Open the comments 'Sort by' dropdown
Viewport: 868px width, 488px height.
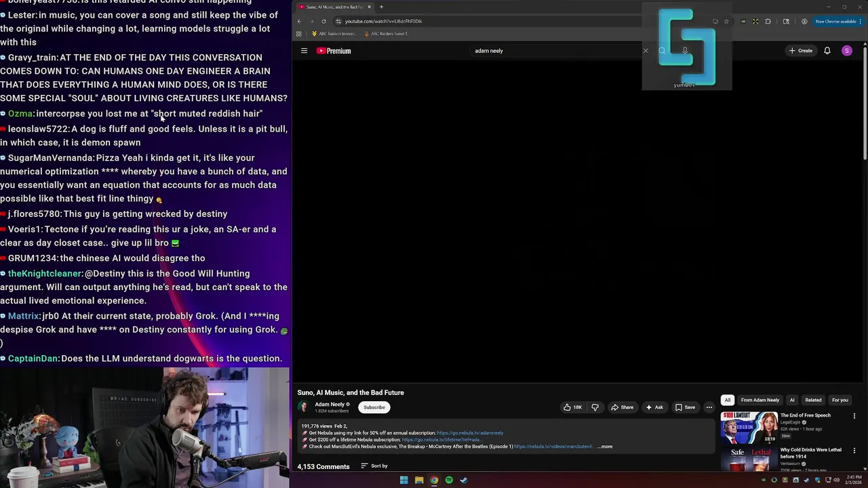pyautogui.click(x=374, y=466)
